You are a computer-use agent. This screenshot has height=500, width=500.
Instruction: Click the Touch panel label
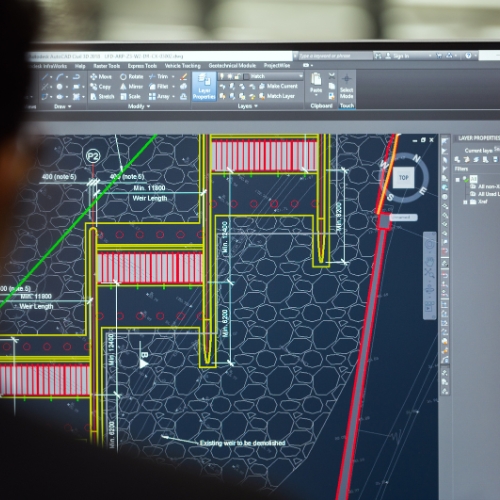point(347,106)
